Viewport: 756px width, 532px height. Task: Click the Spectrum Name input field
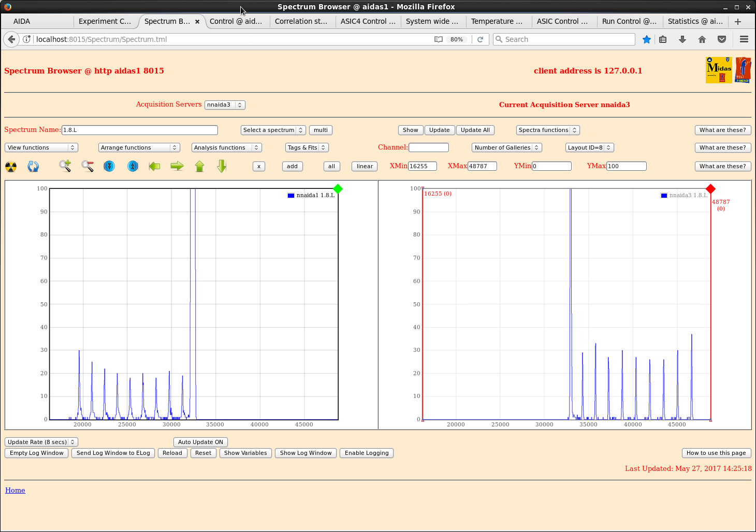coord(140,130)
